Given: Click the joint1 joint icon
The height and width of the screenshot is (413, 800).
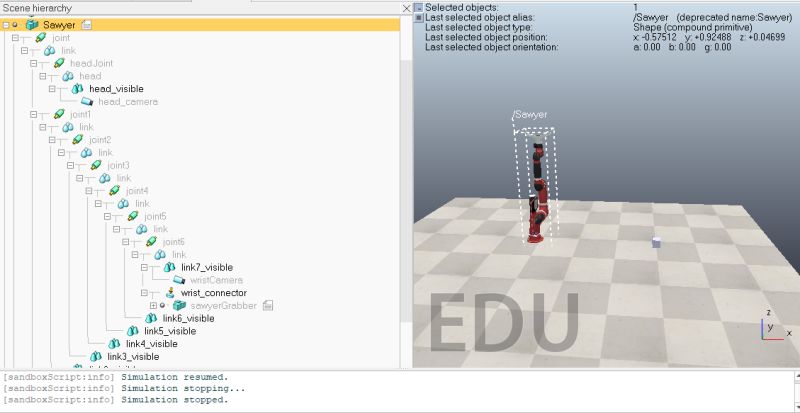Looking at the screenshot, I should coord(59,114).
